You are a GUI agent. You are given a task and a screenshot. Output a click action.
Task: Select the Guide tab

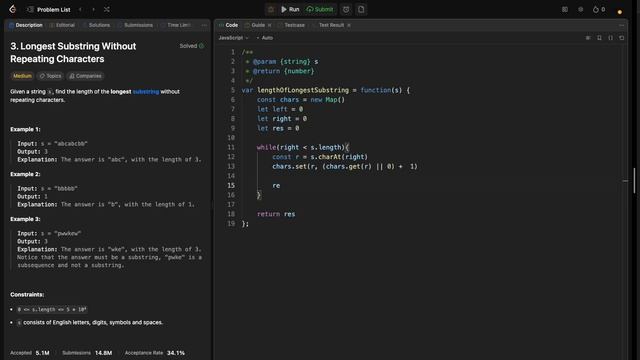[255, 25]
